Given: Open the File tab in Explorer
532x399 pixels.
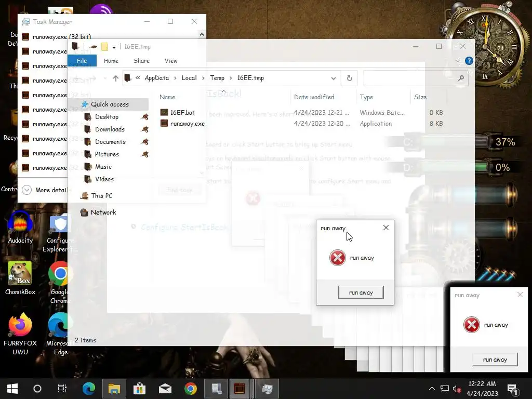Looking at the screenshot, I should click(82, 61).
